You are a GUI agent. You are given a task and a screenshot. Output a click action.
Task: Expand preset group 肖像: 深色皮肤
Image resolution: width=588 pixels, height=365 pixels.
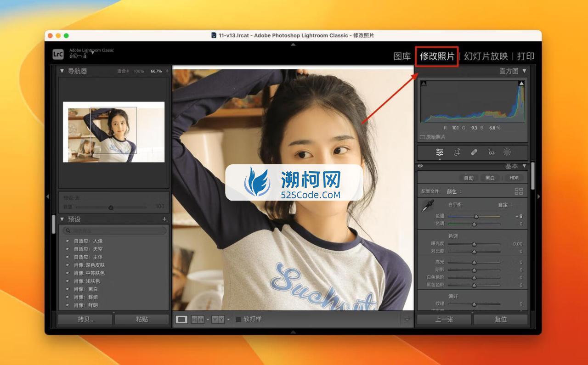point(68,265)
